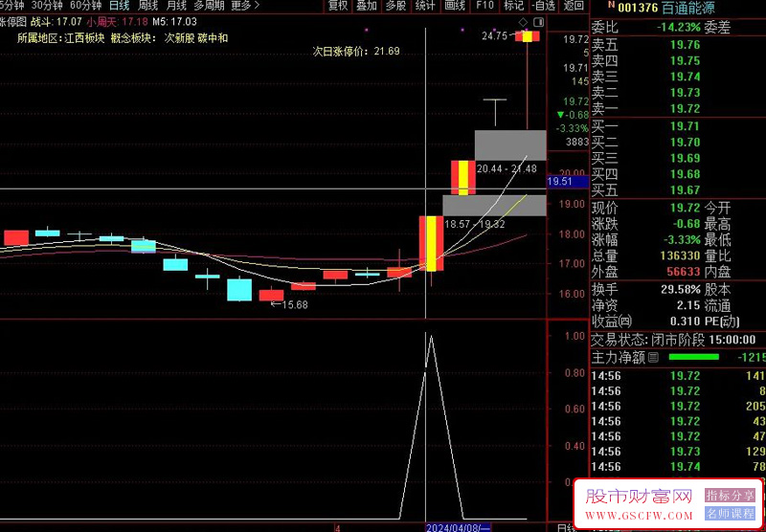Click the 买一 price 19.71
This screenshot has width=766, height=532.
coord(685,126)
